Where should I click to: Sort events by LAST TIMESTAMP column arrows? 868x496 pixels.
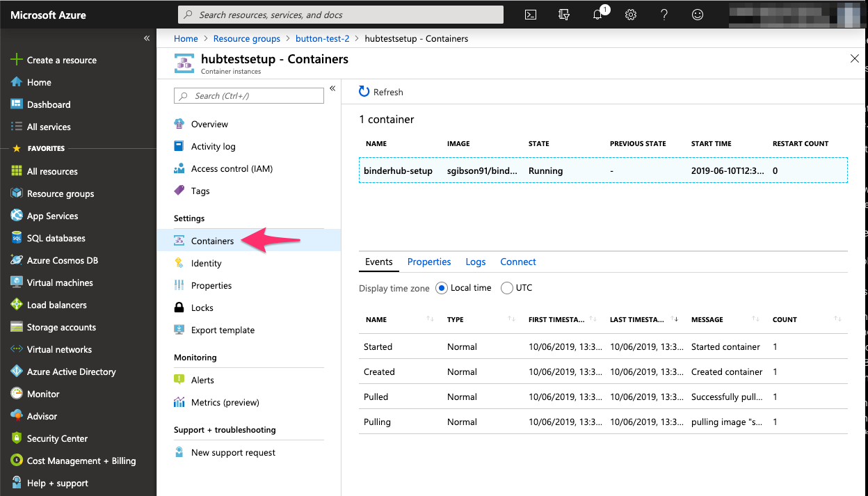coord(675,319)
